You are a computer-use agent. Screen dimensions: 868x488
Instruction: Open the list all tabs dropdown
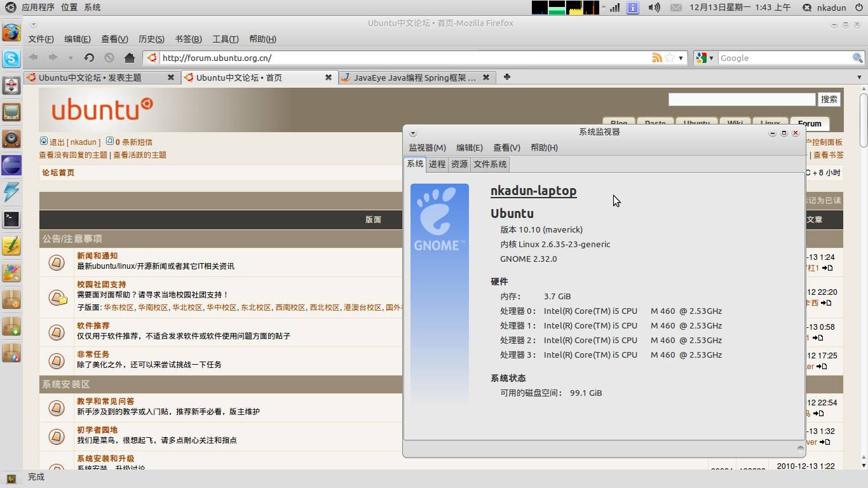[x=859, y=77]
